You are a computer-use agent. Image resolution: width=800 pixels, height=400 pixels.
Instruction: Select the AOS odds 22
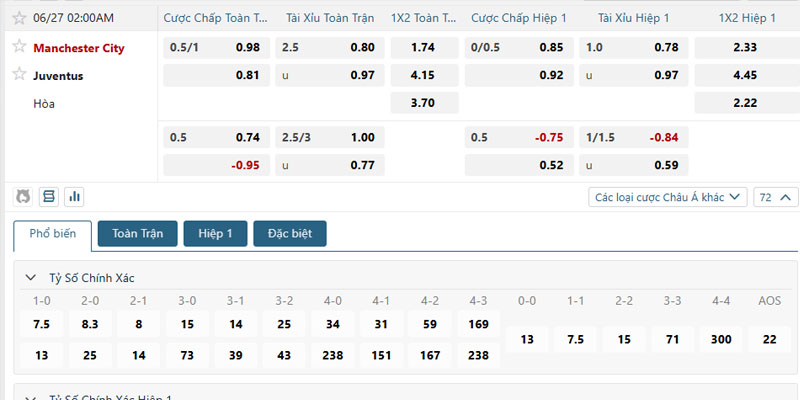(769, 340)
